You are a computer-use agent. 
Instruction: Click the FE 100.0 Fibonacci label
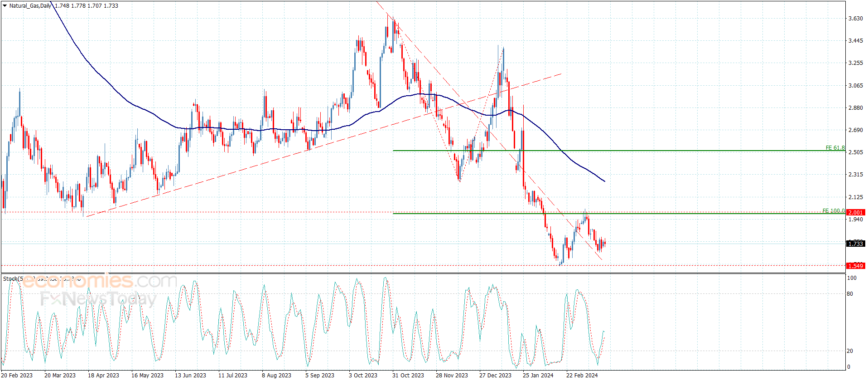click(833, 211)
